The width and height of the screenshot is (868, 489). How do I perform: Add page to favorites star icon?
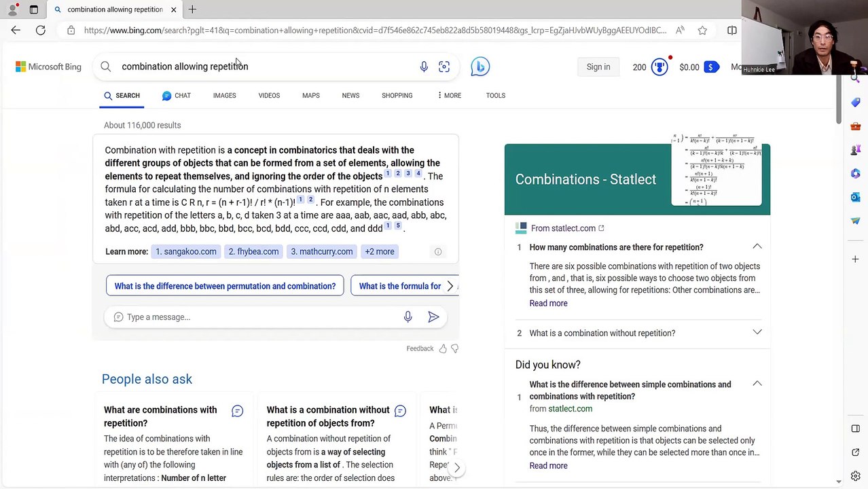pyautogui.click(x=702, y=30)
